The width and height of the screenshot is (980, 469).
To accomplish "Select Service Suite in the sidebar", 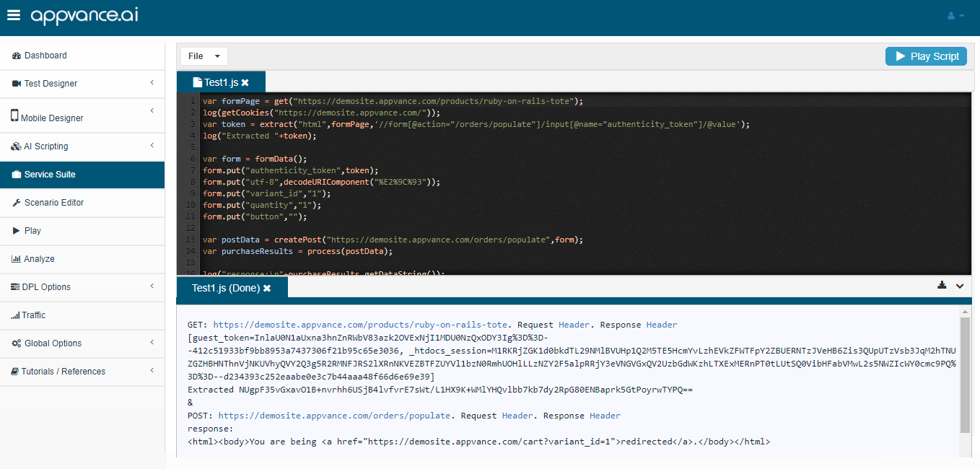I will coord(82,175).
